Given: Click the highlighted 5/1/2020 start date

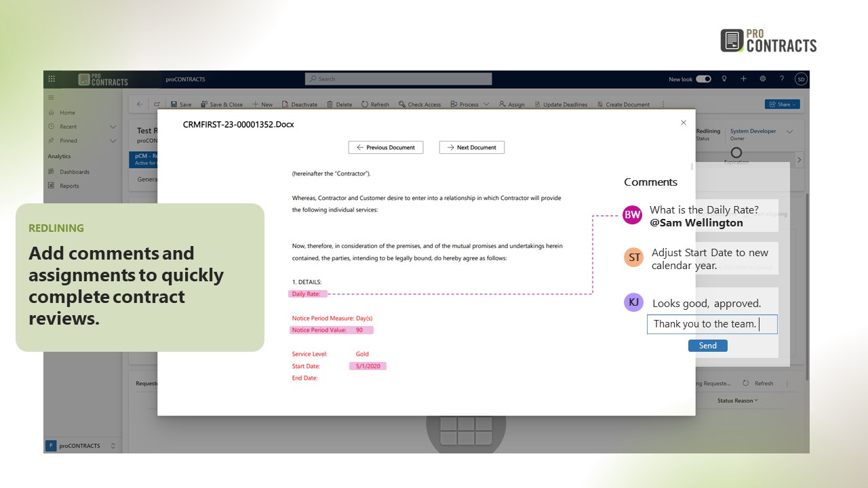Looking at the screenshot, I should click(x=368, y=366).
